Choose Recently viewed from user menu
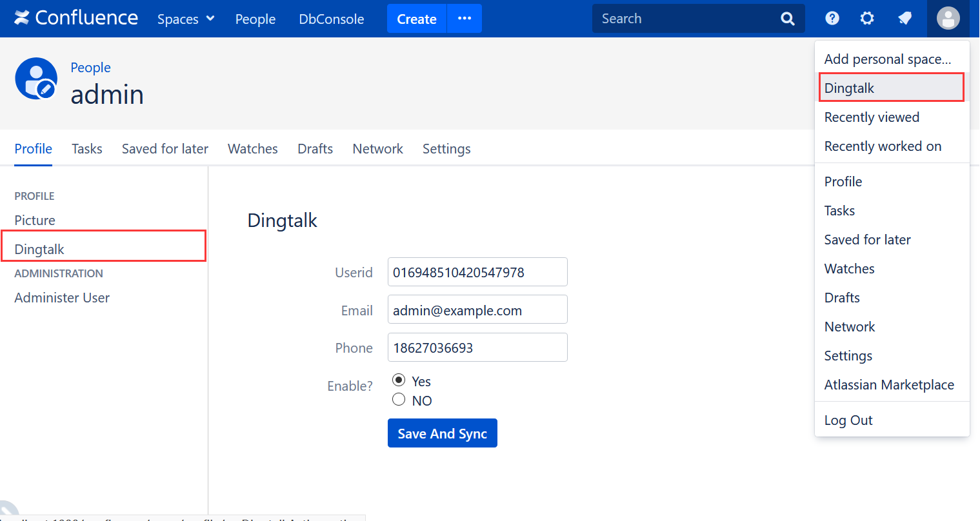Image resolution: width=980 pixels, height=521 pixels. (x=892, y=117)
